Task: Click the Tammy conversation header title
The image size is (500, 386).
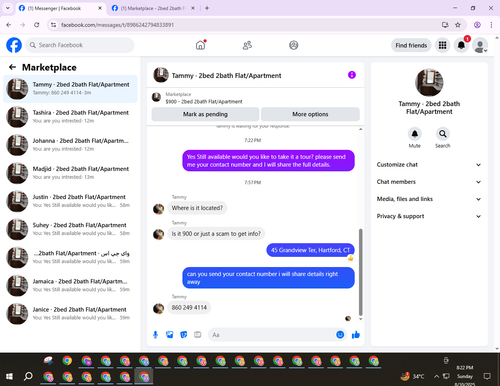Action: pyautogui.click(x=226, y=76)
